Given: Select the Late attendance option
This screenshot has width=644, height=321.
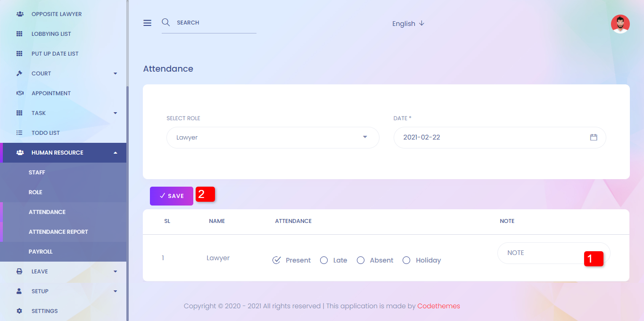Looking at the screenshot, I should tap(324, 260).
